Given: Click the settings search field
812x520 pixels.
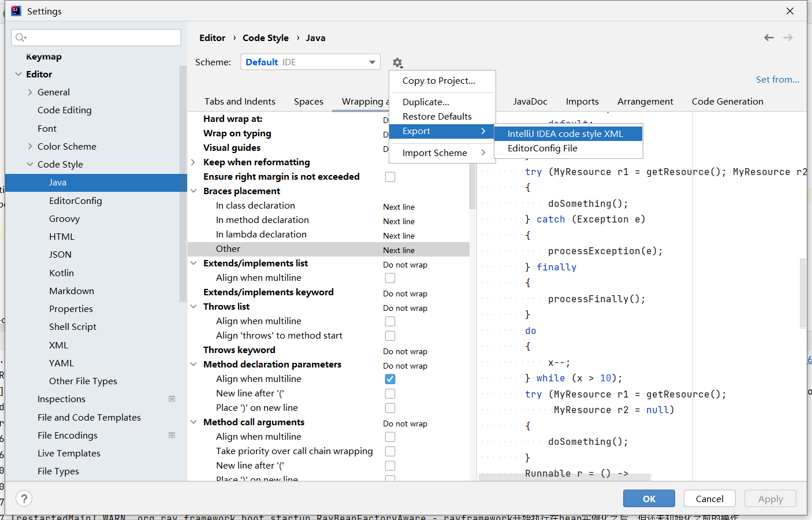Looking at the screenshot, I should (x=96, y=38).
